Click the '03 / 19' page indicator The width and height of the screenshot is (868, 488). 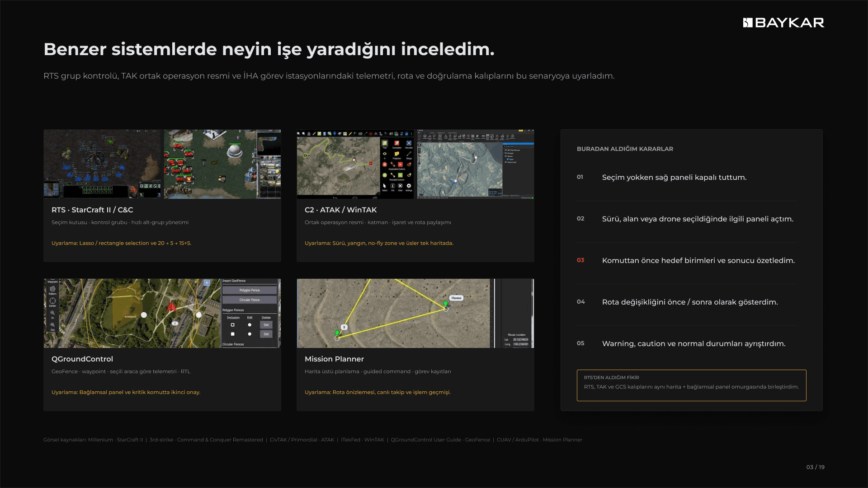point(815,467)
